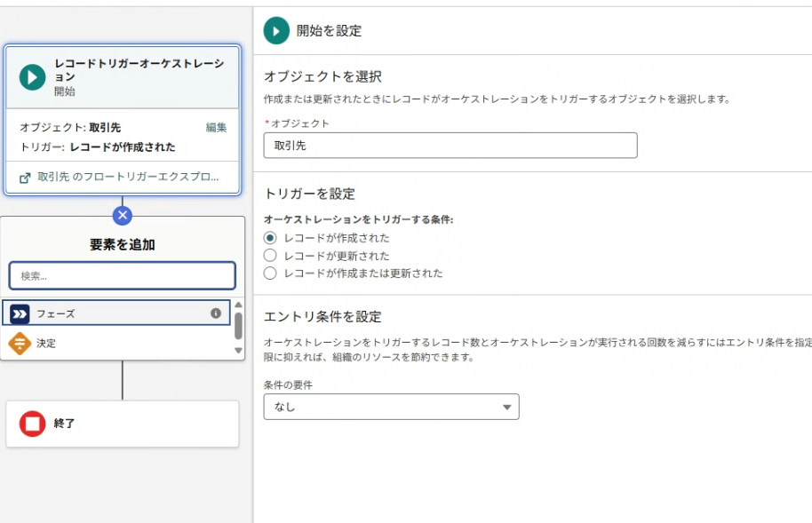This screenshot has width=812, height=523.
Task: Click the external link icon for trigger explorer
Action: tap(25, 177)
